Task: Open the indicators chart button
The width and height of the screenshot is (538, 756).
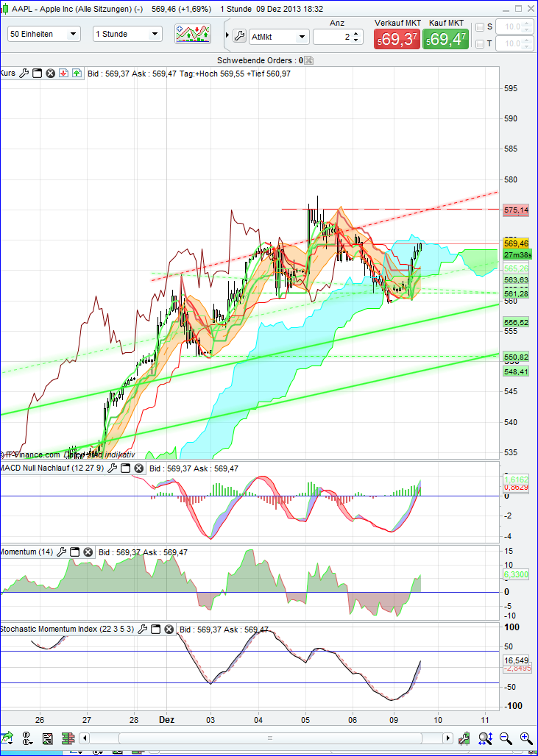Action: 193,34
